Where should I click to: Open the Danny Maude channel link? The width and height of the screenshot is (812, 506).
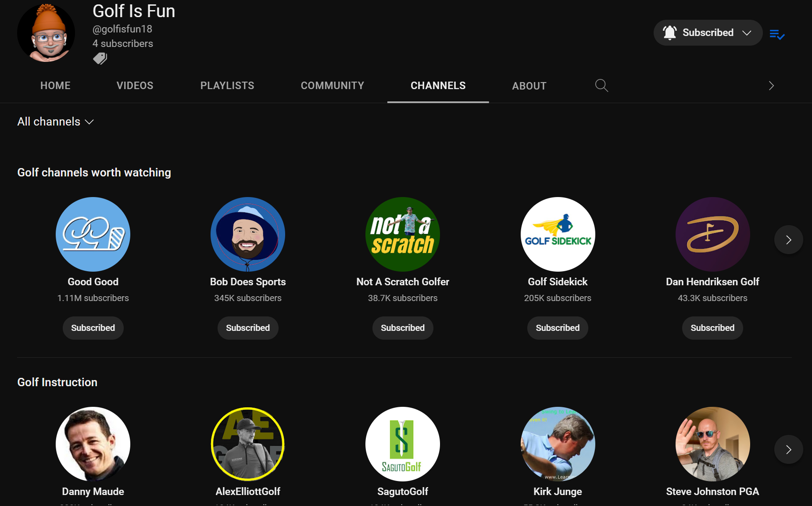coord(93,491)
